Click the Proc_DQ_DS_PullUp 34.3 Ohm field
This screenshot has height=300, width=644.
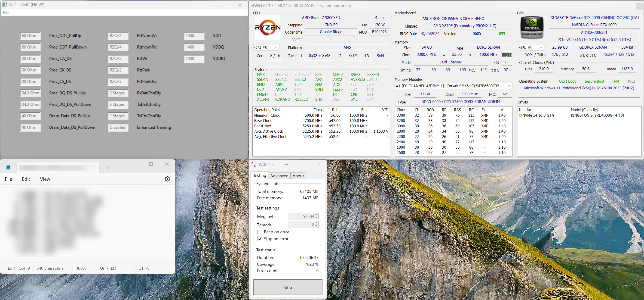coord(30,93)
